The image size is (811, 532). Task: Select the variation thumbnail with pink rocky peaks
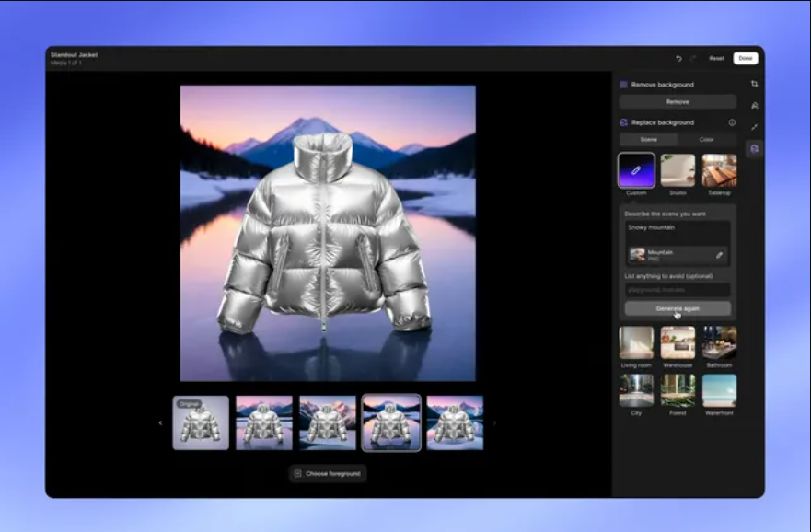click(x=328, y=422)
